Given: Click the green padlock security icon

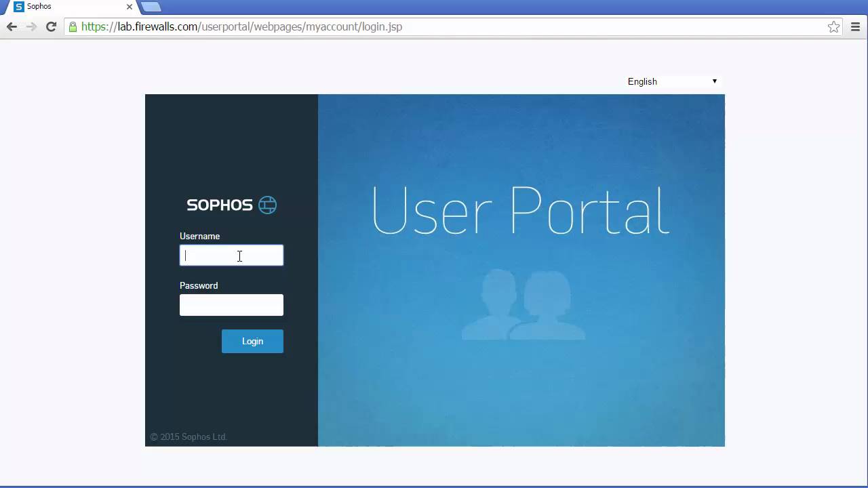Looking at the screenshot, I should [73, 26].
